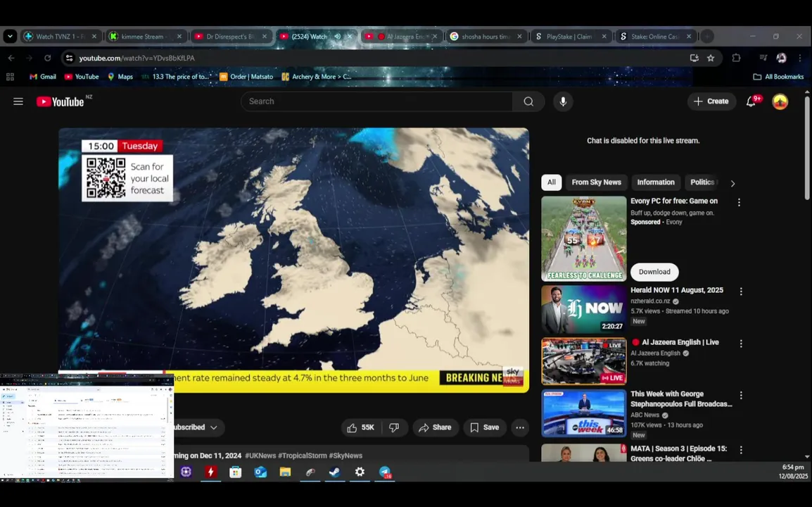Open Microsoft Store from the taskbar

click(x=236, y=472)
